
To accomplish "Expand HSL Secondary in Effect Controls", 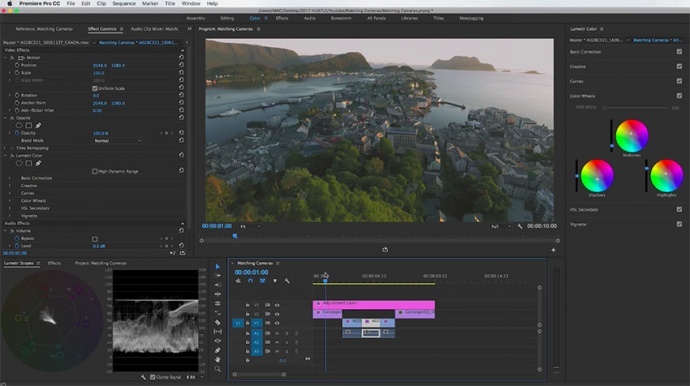I will pos(10,208).
